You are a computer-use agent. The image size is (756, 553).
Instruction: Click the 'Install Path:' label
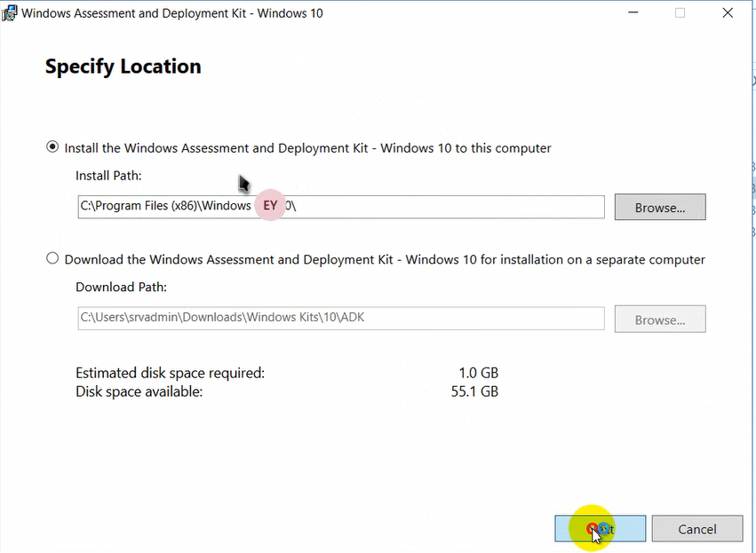click(x=108, y=176)
